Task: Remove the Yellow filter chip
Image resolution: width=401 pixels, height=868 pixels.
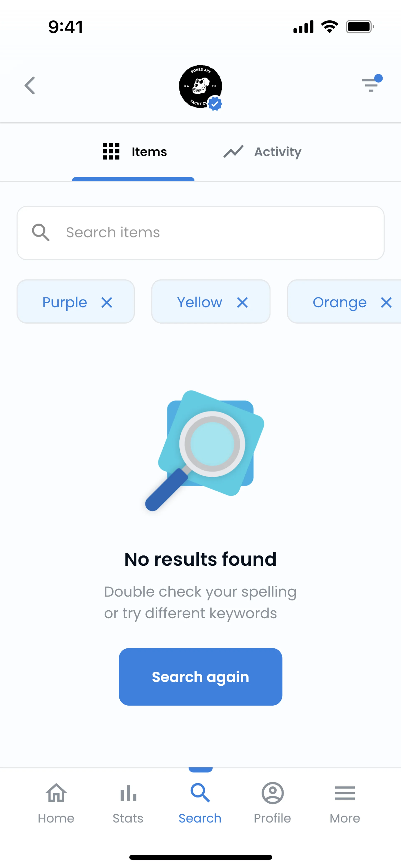Action: 242,302
